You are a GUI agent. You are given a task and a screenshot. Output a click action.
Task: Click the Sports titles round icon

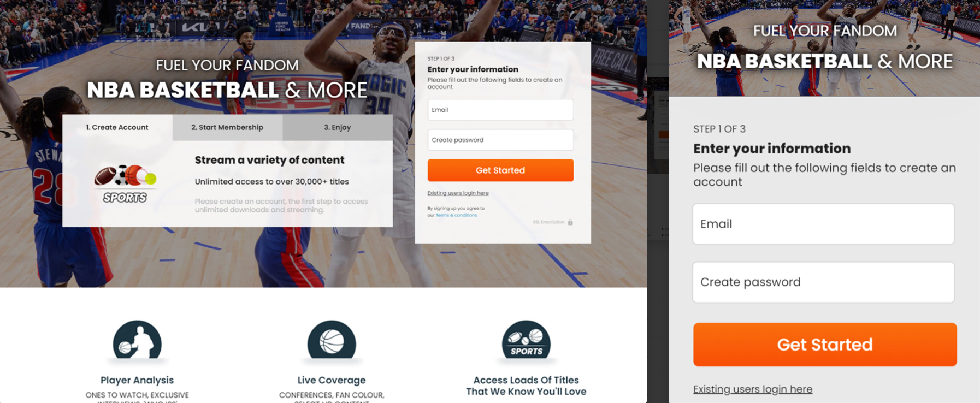tap(526, 340)
